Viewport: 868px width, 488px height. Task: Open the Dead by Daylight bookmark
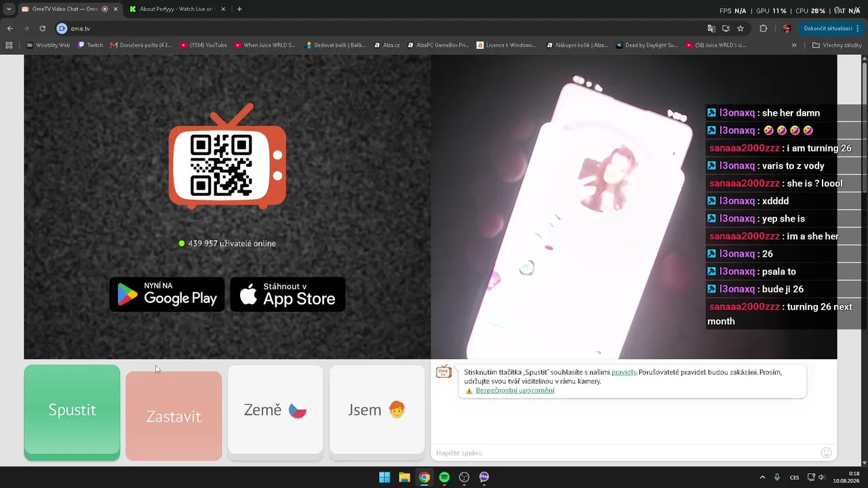pyautogui.click(x=647, y=45)
